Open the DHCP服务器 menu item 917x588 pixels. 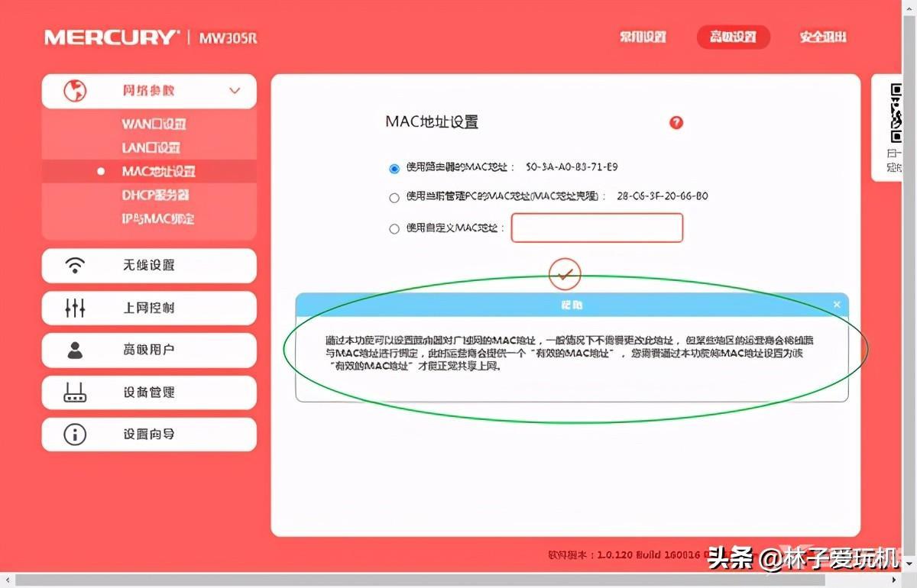click(155, 195)
